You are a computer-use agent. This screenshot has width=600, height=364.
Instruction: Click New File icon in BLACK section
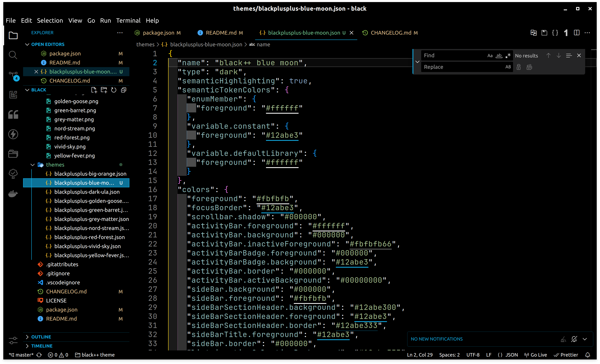[94, 90]
